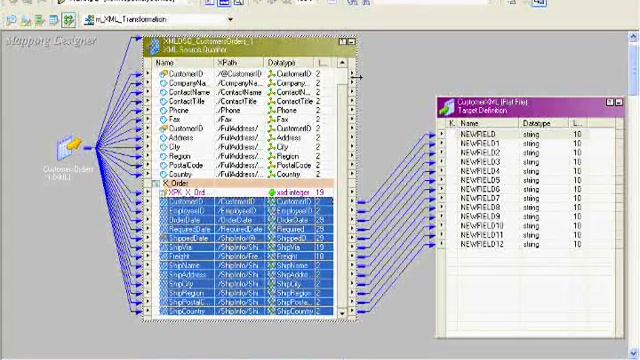Click the CustomerXML target definition title icon
Viewport: 640px width, 360px height.
[447, 107]
